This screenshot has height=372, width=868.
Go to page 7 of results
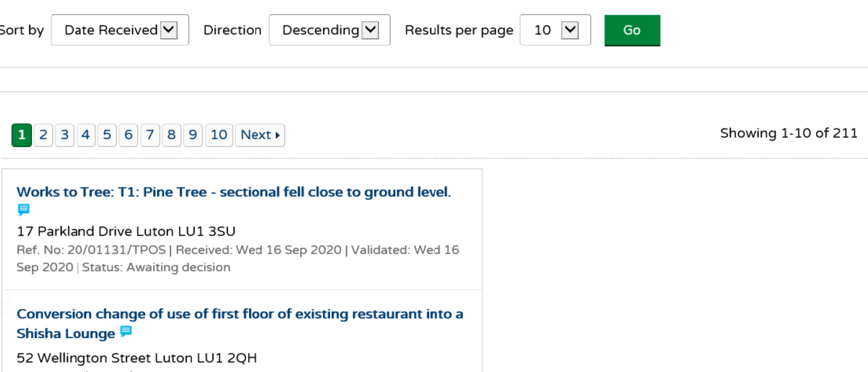[x=149, y=135]
